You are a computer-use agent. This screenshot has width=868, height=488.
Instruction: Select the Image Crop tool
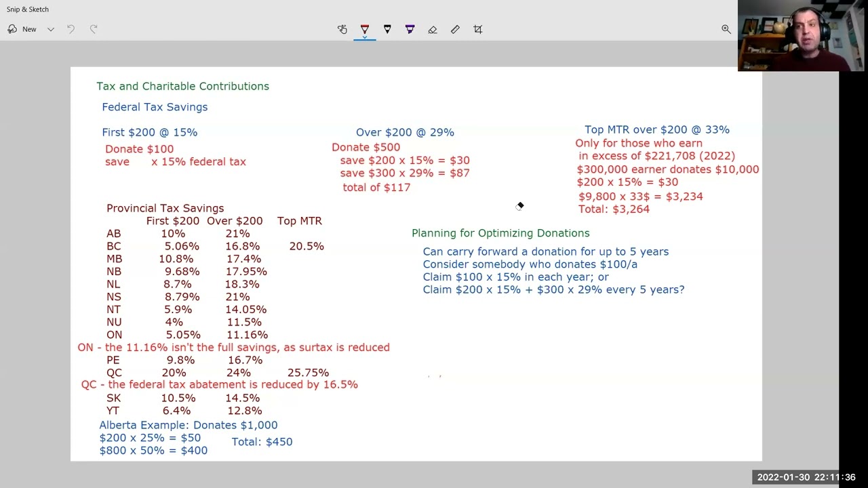(x=478, y=29)
